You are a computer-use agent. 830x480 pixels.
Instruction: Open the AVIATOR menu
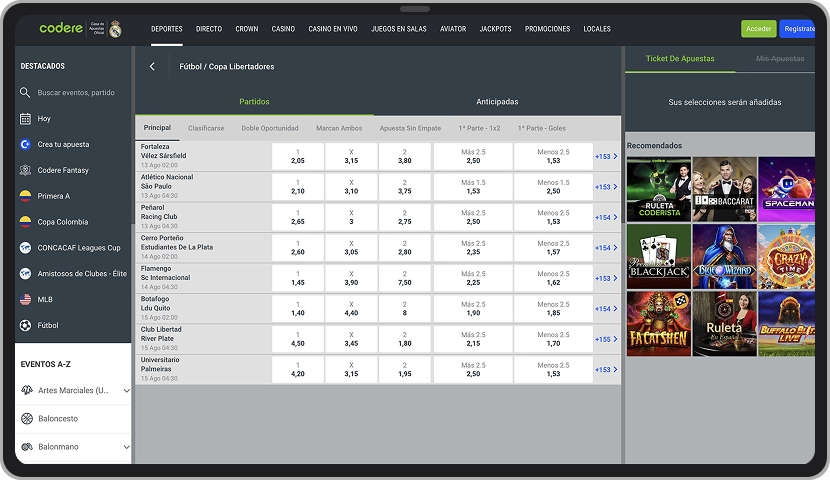pyautogui.click(x=453, y=29)
